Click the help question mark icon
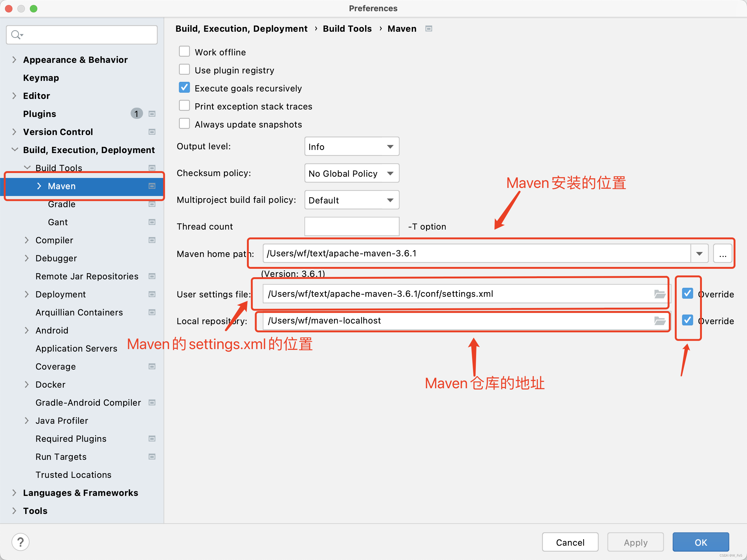This screenshot has height=560, width=747. point(20,542)
